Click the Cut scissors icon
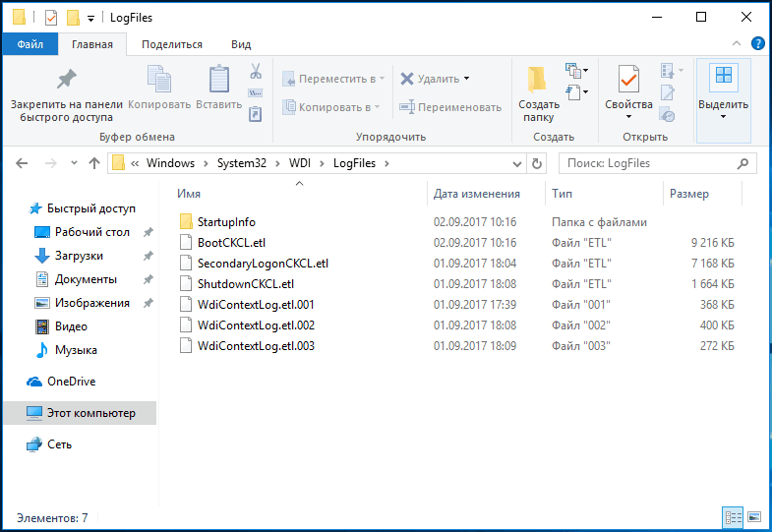 [256, 72]
